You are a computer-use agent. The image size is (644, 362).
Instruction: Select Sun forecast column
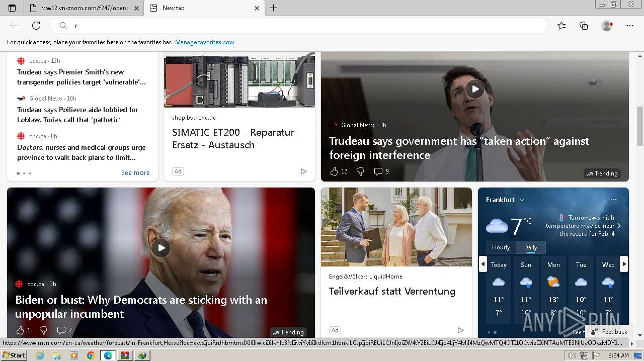click(526, 289)
